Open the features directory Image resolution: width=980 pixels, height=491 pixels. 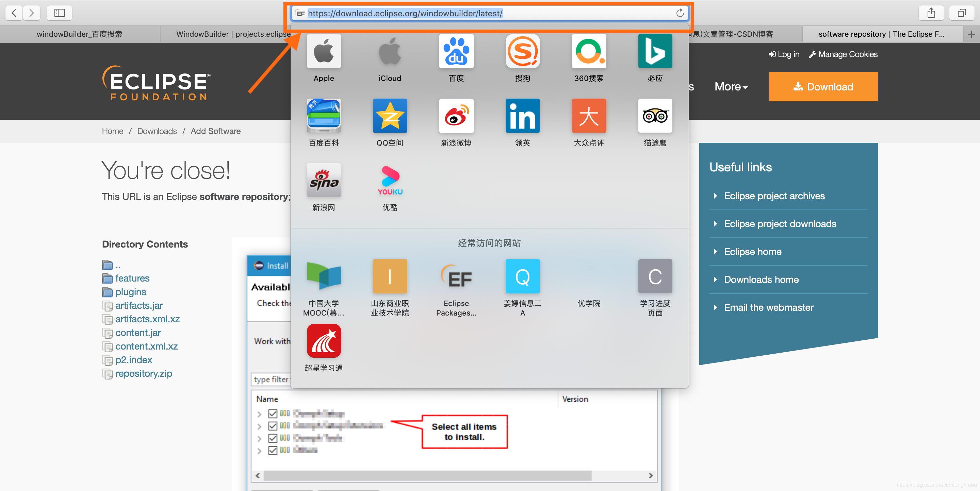click(x=132, y=278)
